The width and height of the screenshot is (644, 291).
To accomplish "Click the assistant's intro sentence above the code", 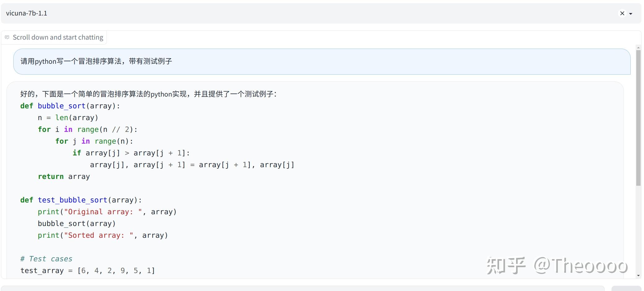I will pyautogui.click(x=148, y=94).
